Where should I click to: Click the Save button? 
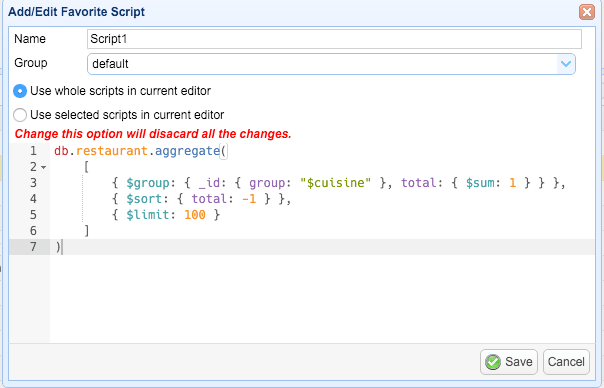pyautogui.click(x=508, y=362)
